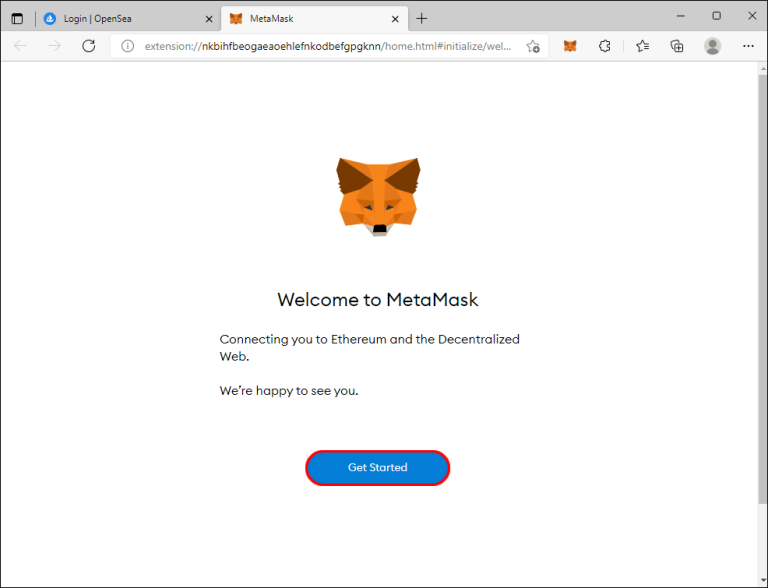Open Settings and more ellipsis menu
The width and height of the screenshot is (768, 588).
[748, 46]
